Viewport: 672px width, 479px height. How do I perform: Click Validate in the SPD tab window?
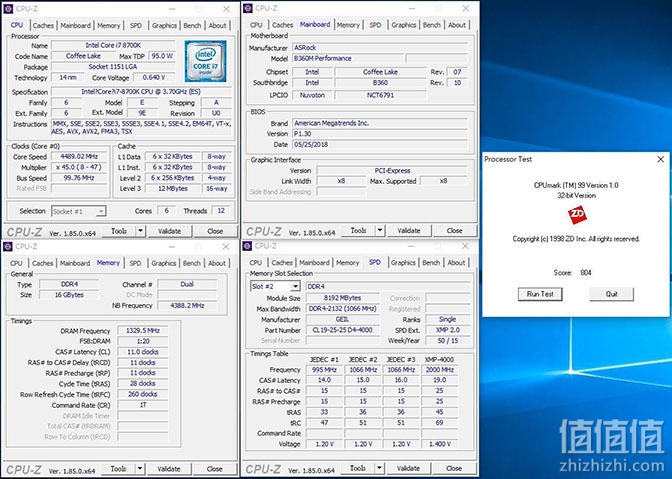tap(408, 468)
